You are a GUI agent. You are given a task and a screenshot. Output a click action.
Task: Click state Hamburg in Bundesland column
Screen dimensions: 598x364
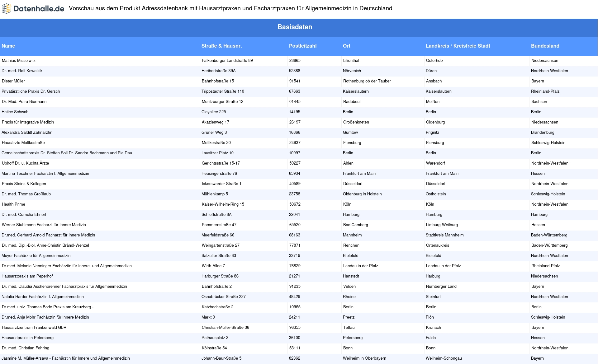(x=539, y=214)
